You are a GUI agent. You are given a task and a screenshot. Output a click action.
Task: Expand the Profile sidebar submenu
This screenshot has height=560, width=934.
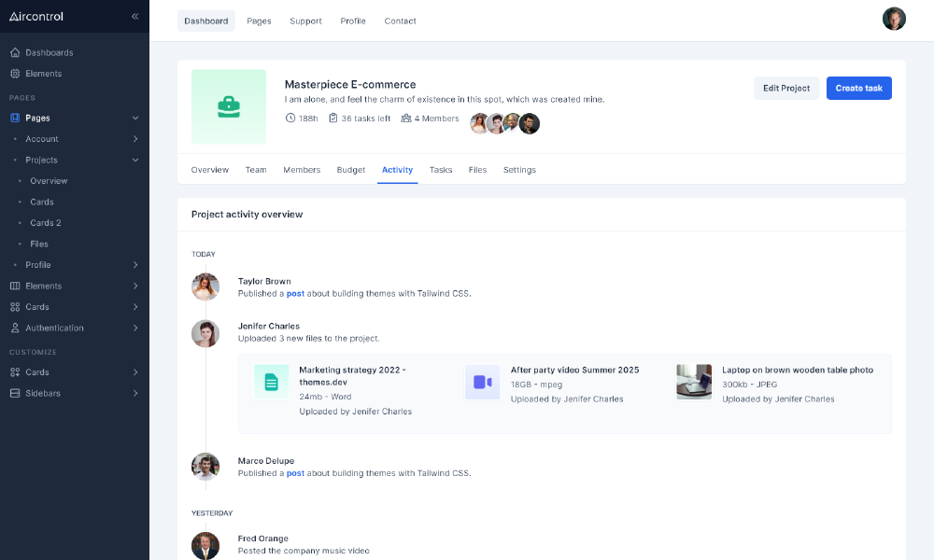(x=135, y=265)
